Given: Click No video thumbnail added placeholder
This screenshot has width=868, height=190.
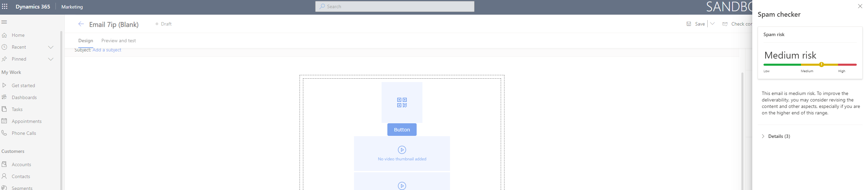Looking at the screenshot, I should point(402,154).
